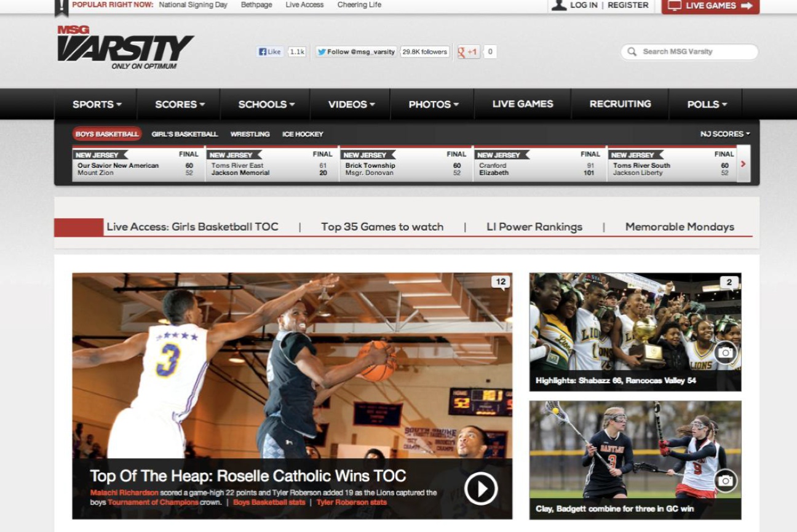797x532 pixels.
Task: Open the SPORTS dropdown menu
Action: tap(95, 104)
